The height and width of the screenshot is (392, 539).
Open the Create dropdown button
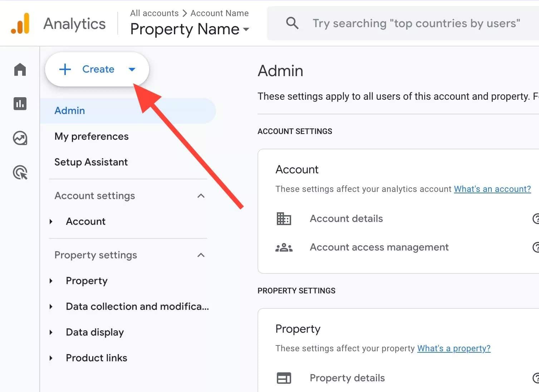[x=97, y=69]
